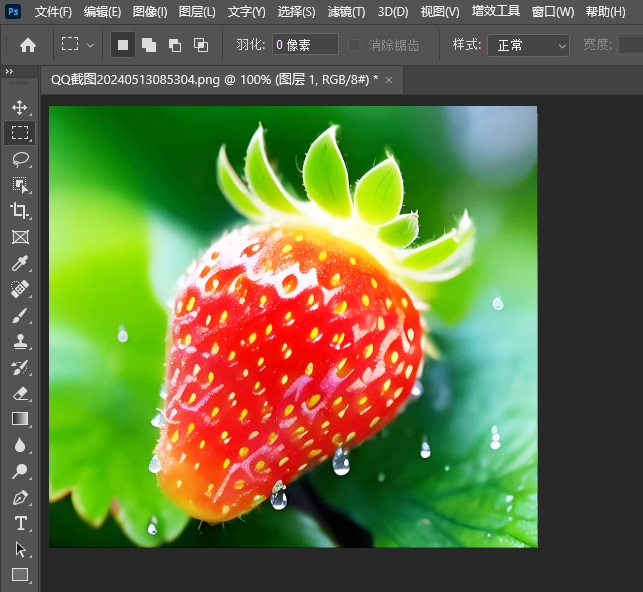Click the Home icon in options bar
The width and height of the screenshot is (643, 592).
(28, 45)
